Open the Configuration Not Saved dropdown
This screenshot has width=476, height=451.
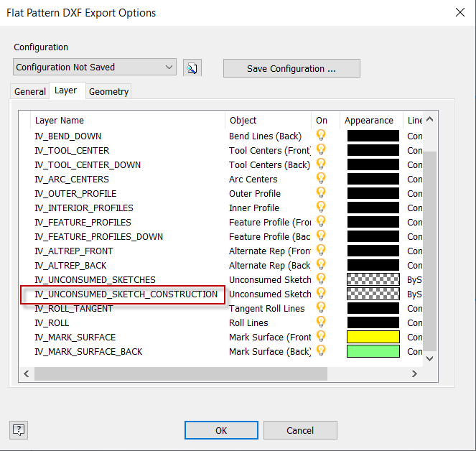pos(95,67)
